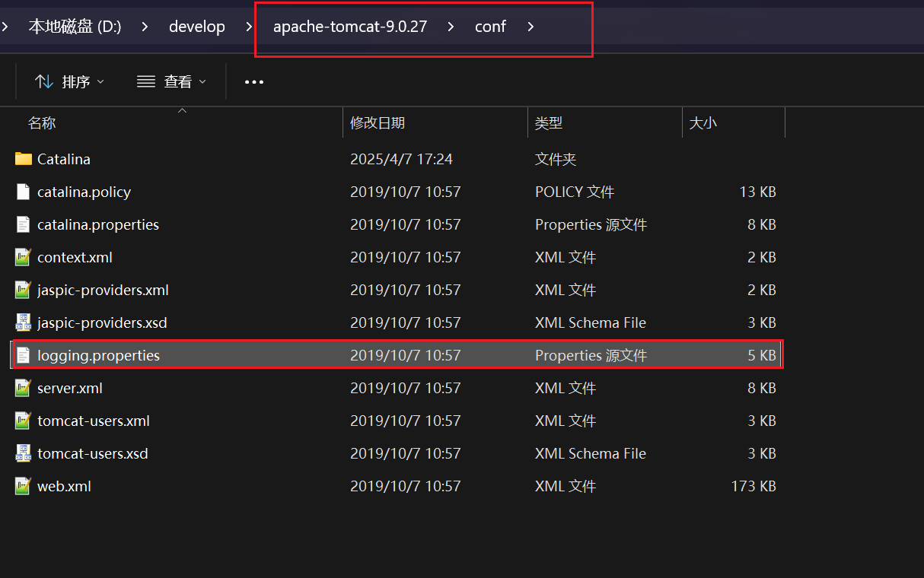Click the catalina.properties file icon
The width and height of the screenshot is (924, 578).
pos(24,224)
